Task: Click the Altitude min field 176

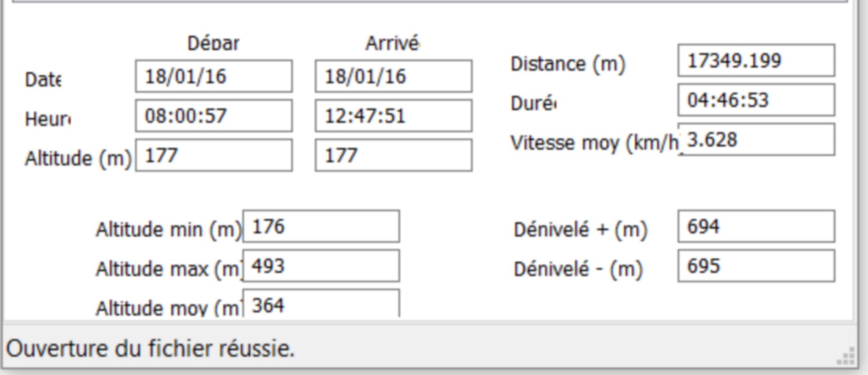Action: (x=321, y=226)
